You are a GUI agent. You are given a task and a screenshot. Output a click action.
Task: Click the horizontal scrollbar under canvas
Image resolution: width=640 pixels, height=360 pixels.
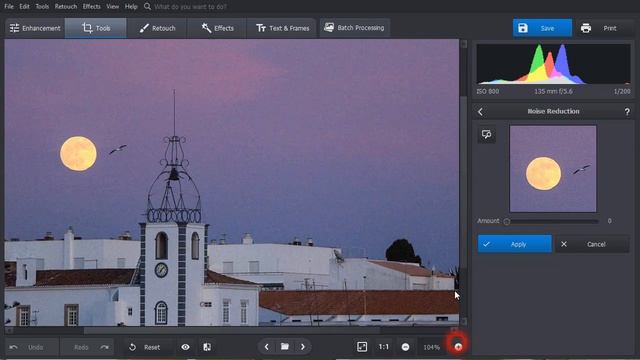231,330
